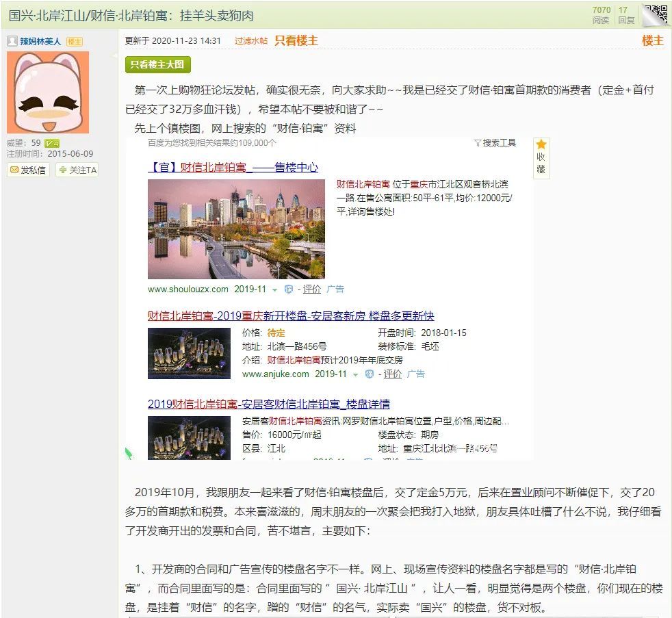672x618 pixels.
Task: Click the 楼主 badge next to username
Action: click(x=75, y=42)
